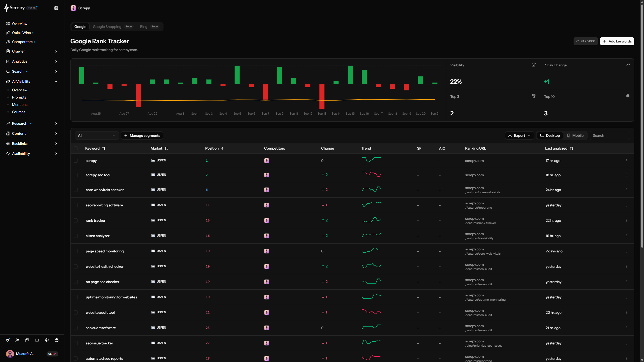644x362 pixels.
Task: Expand the Analytics menu
Action: pos(32,61)
